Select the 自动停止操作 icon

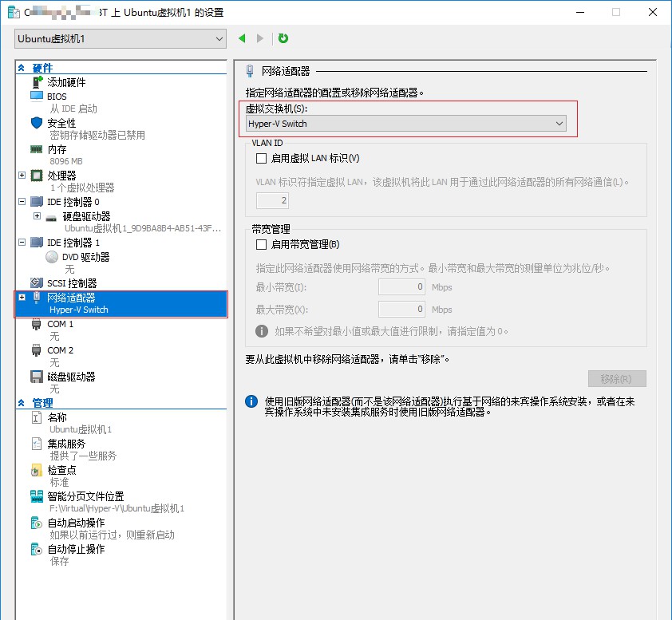click(x=37, y=549)
